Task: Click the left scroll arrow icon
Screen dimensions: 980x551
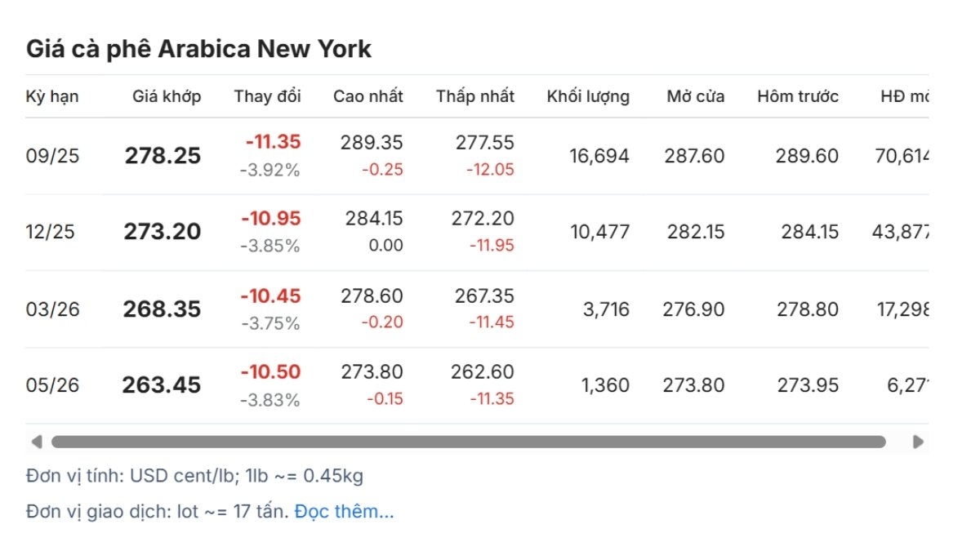Action: pyautogui.click(x=36, y=442)
